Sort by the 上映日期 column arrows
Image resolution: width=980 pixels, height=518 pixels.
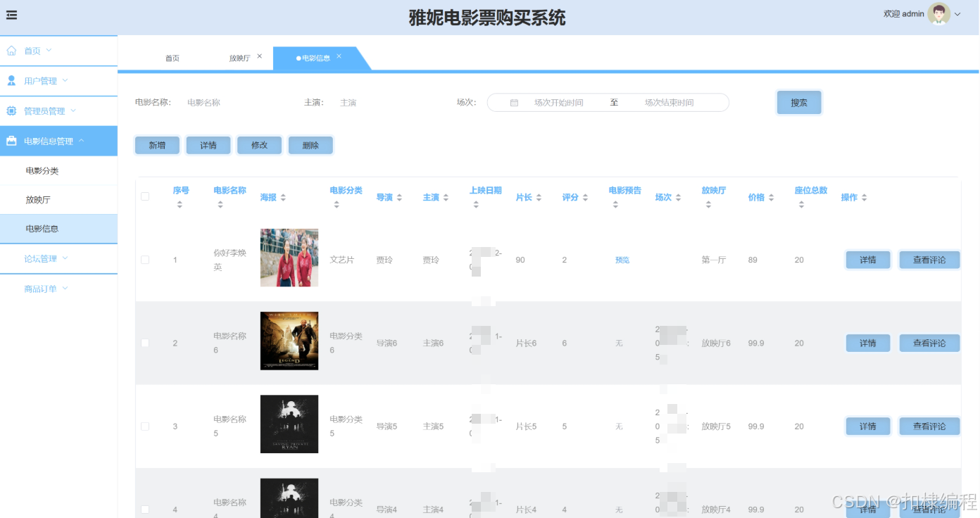(x=476, y=205)
